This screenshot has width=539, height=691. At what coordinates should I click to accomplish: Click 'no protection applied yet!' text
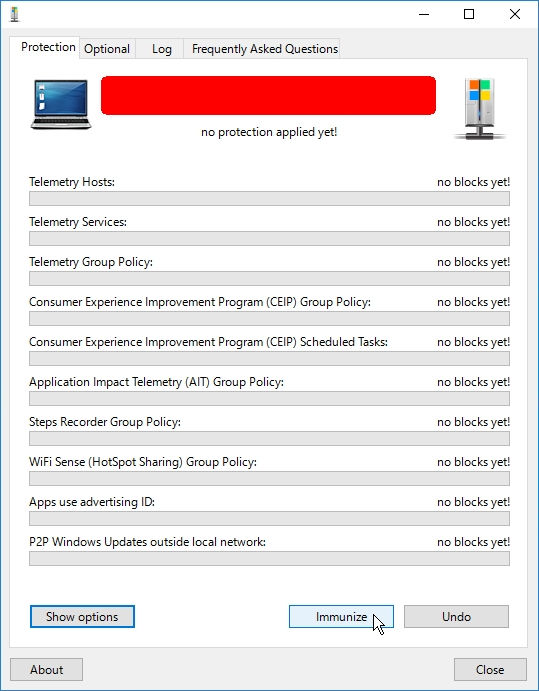[269, 132]
